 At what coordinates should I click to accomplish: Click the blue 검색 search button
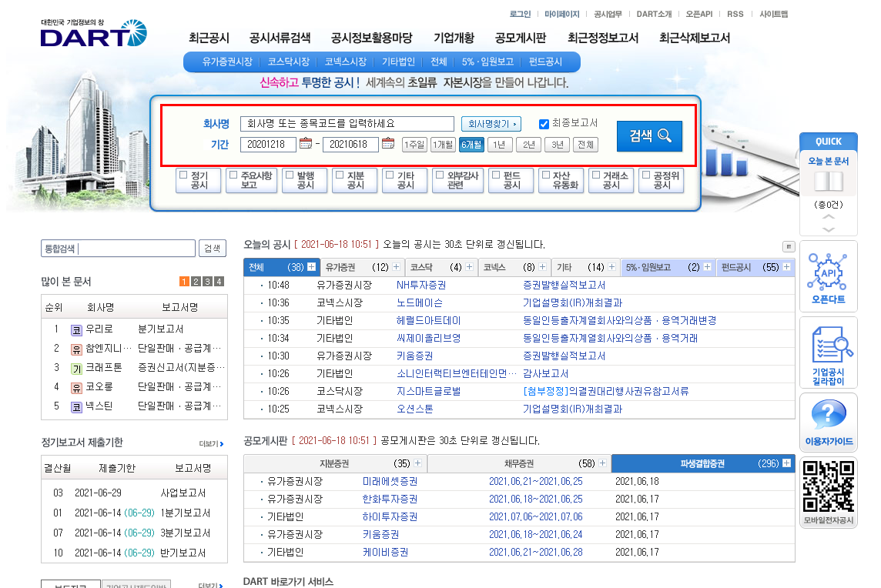tap(649, 136)
